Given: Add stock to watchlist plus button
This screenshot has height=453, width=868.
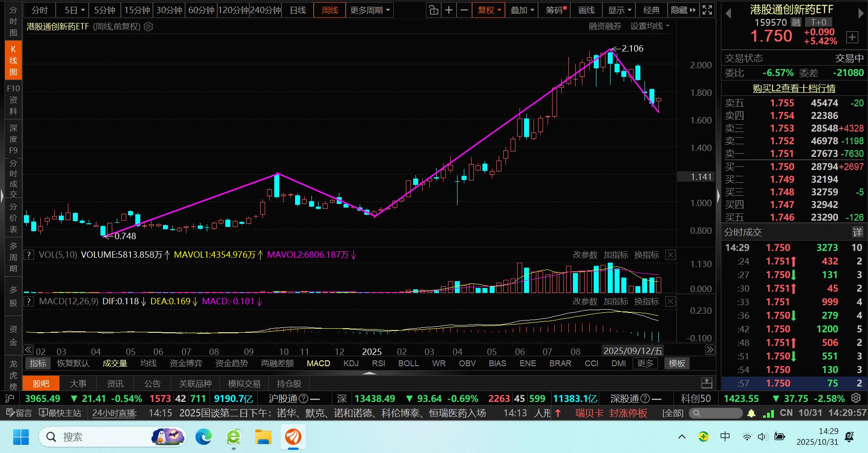Looking at the screenshot, I should point(852,37).
